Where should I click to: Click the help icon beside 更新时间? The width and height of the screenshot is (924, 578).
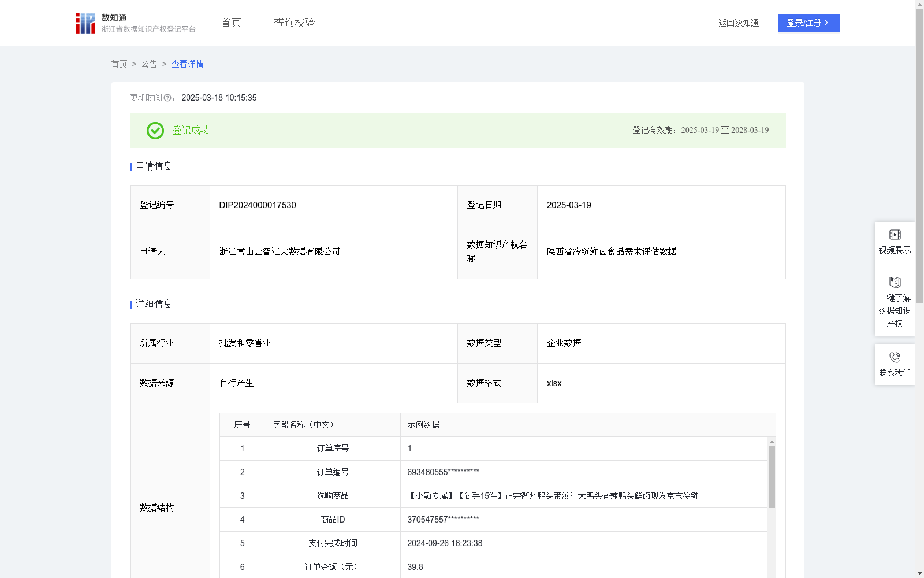point(167,98)
